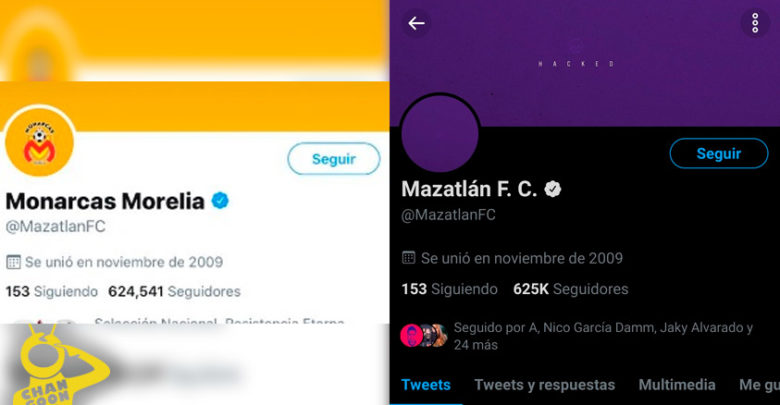Image resolution: width=780 pixels, height=405 pixels.
Task: Click the follower avatars next to 'Seguido por'
Action: [x=423, y=335]
